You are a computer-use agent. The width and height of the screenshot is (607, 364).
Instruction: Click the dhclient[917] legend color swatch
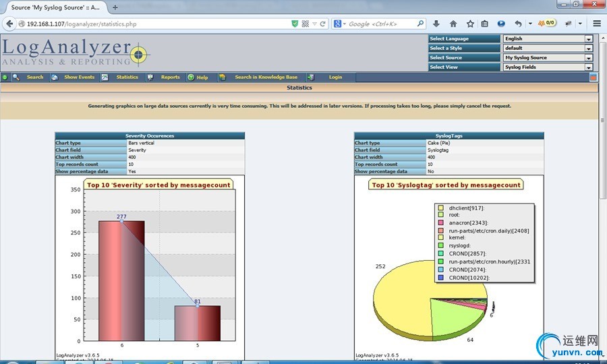coord(440,208)
